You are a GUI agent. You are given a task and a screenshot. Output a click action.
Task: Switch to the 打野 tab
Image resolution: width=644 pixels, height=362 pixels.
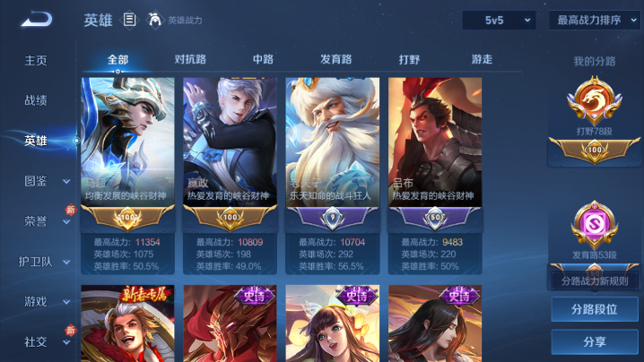pos(409,59)
